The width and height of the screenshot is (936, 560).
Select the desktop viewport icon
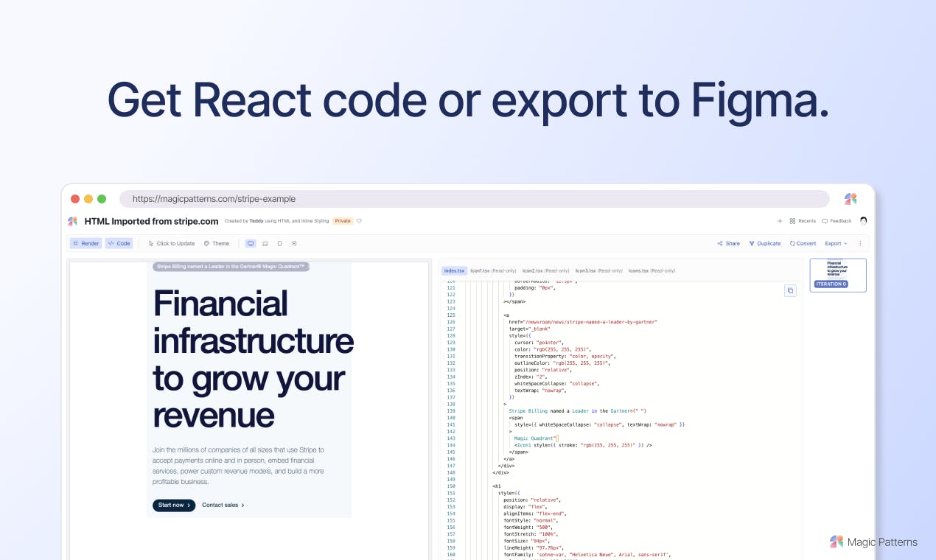coord(251,243)
